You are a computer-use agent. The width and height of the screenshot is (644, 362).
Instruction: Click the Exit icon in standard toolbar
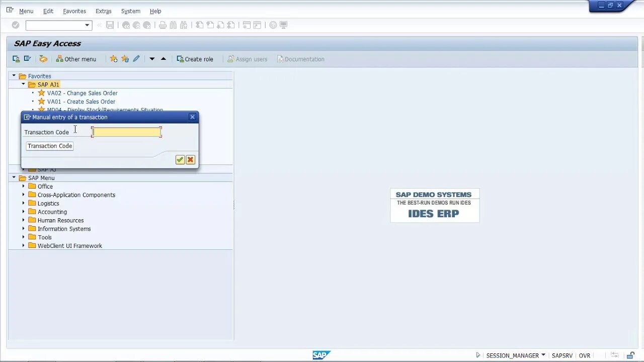[x=136, y=25]
